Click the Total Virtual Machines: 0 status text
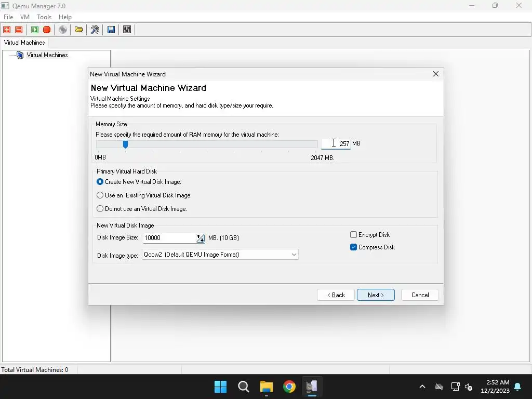 (x=35, y=370)
